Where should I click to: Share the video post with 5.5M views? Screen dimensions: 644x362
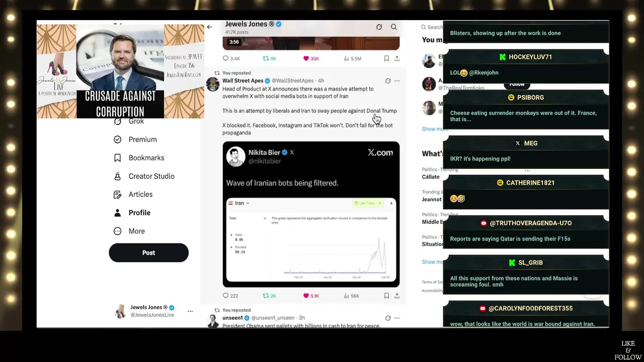pos(397,58)
